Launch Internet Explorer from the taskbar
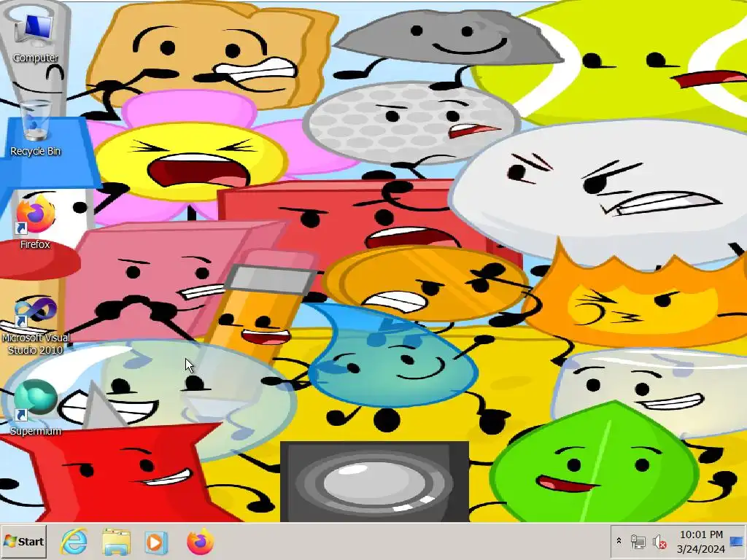Screen dimensions: 747x560 point(74,542)
